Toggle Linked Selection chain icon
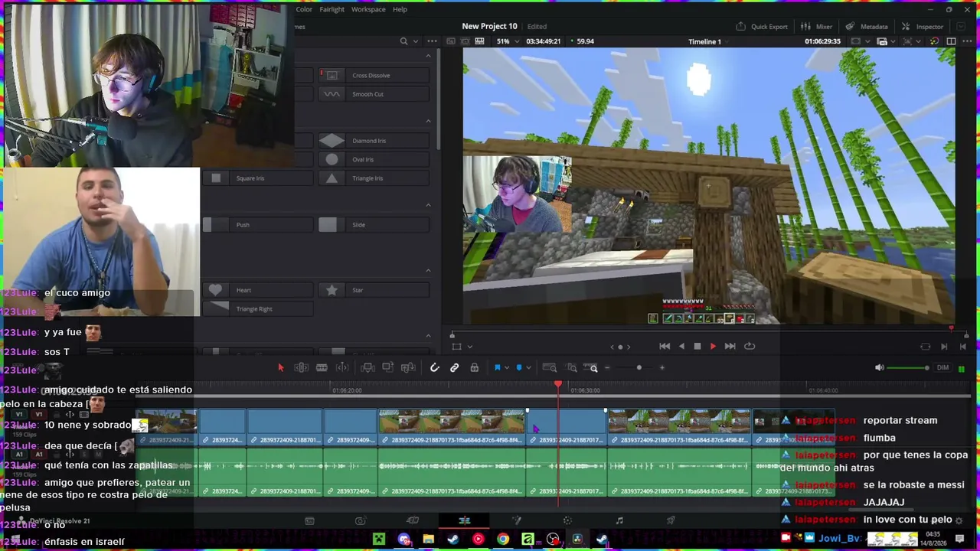 (455, 368)
